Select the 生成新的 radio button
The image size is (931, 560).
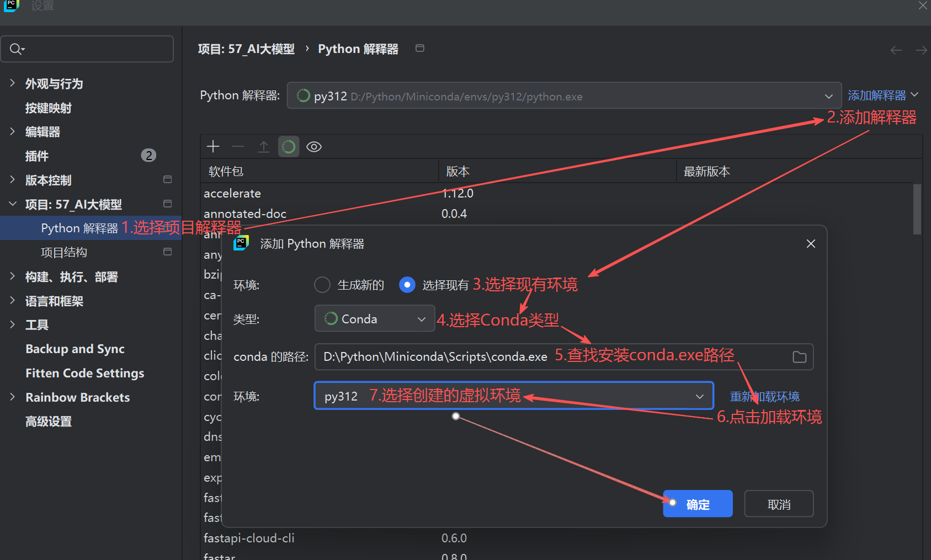click(322, 285)
